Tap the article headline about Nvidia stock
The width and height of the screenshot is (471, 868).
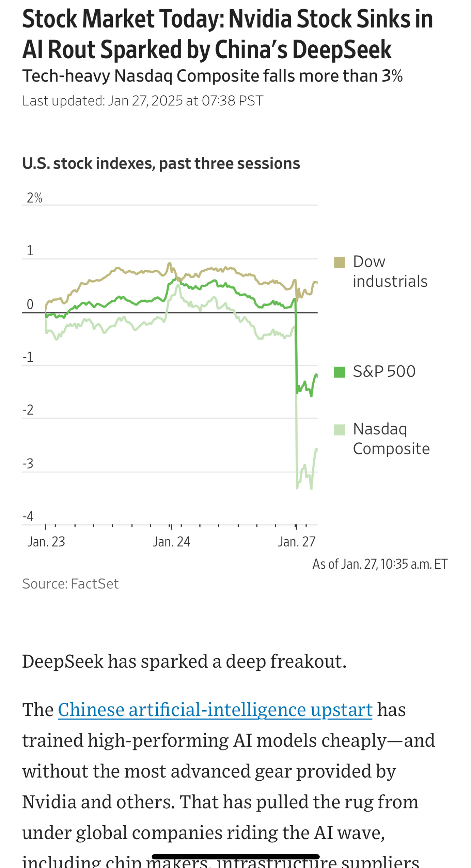click(228, 34)
